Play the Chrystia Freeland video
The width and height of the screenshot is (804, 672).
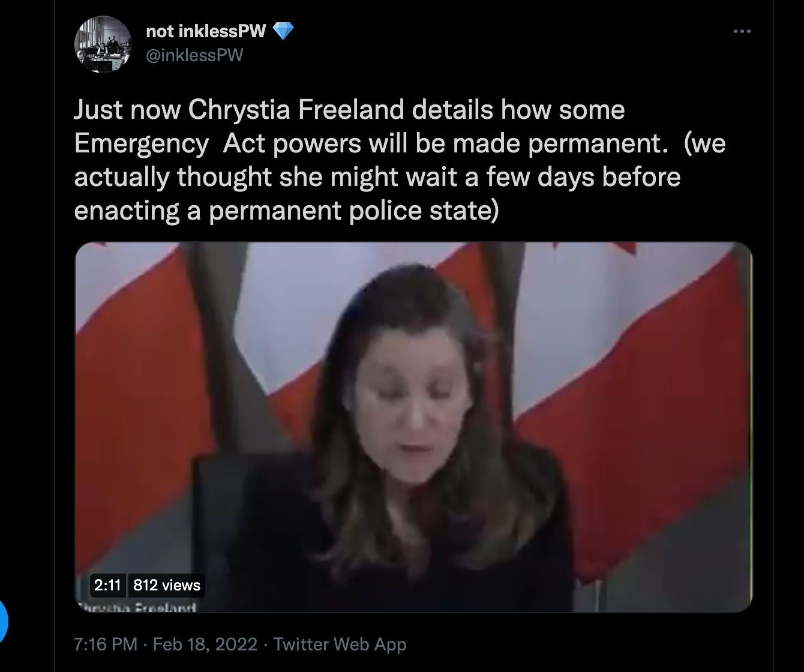(x=413, y=427)
